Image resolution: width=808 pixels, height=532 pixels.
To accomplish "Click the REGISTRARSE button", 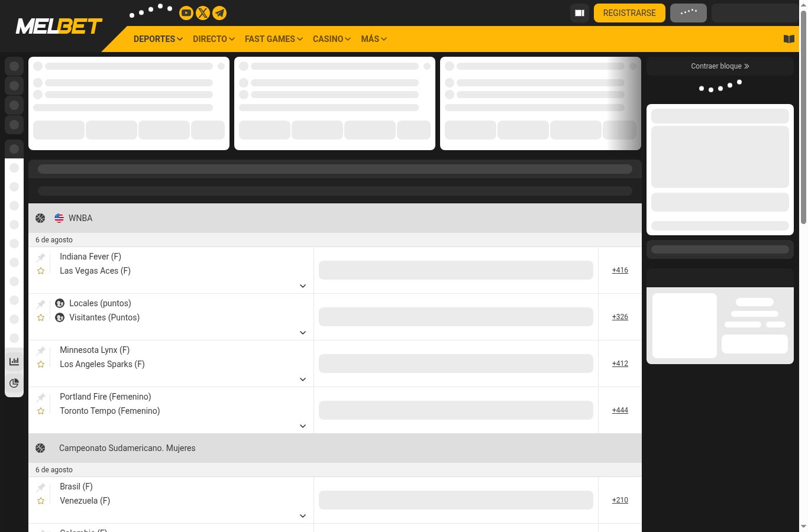I will click(629, 13).
